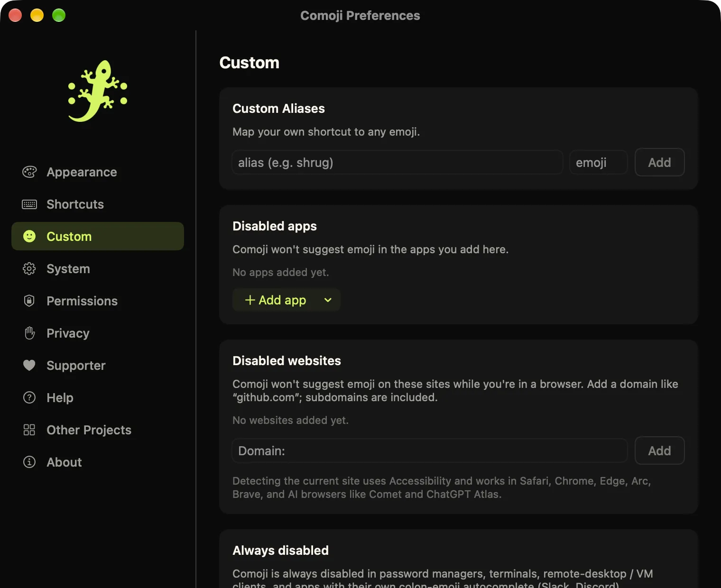Viewport: 721px width, 588px height.
Task: Click the 'No websites added yet.' text
Action: (x=290, y=420)
